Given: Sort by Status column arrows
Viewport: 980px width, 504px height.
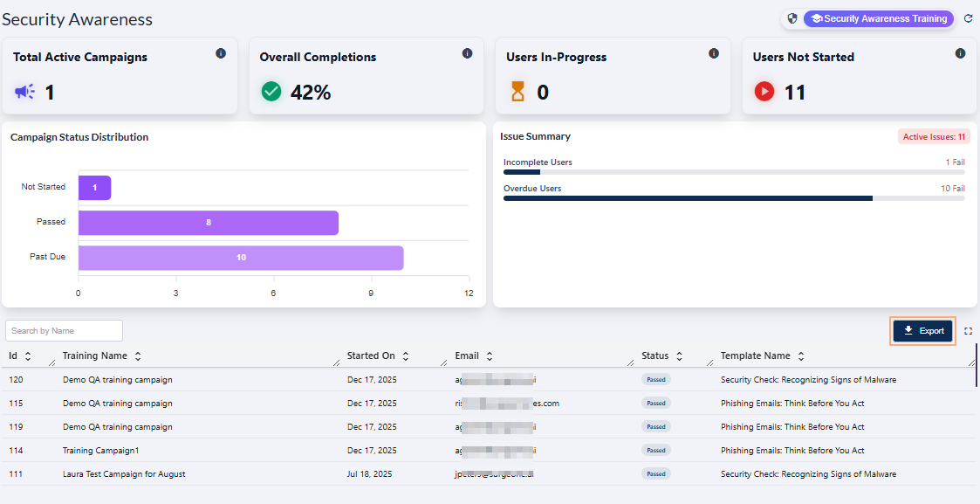Looking at the screenshot, I should pyautogui.click(x=680, y=356).
